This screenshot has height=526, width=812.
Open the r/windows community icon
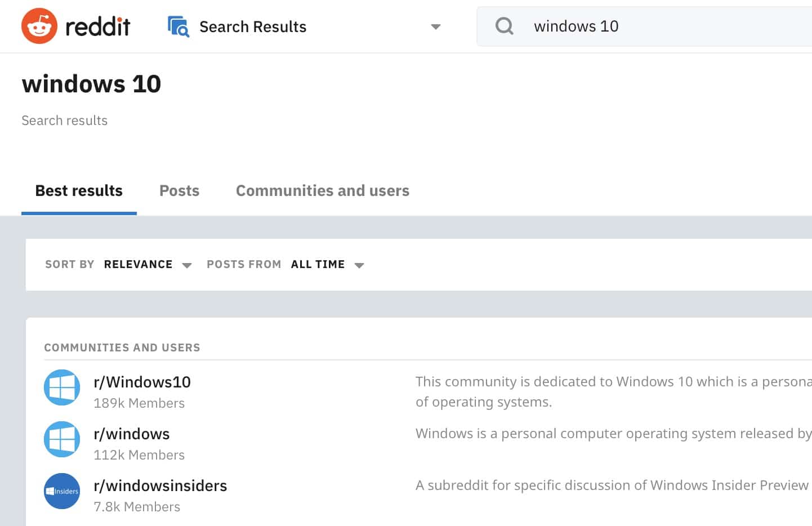pos(62,439)
